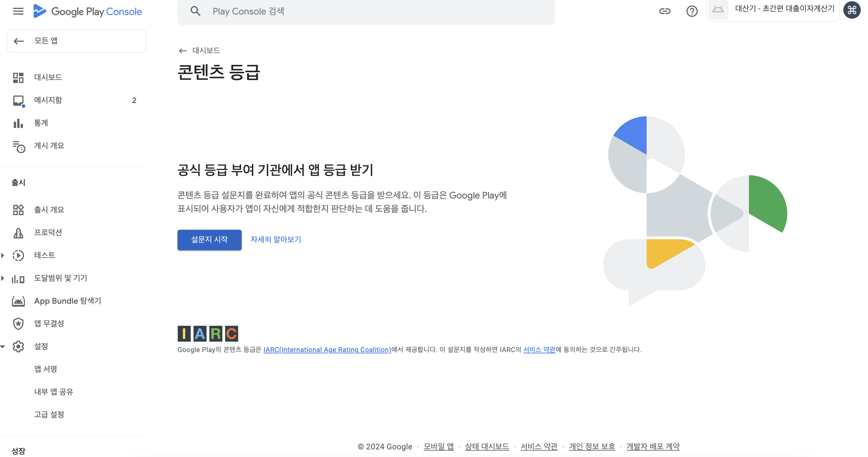Go back via 모든 앱 button
This screenshot has width=868, height=457.
coord(76,41)
